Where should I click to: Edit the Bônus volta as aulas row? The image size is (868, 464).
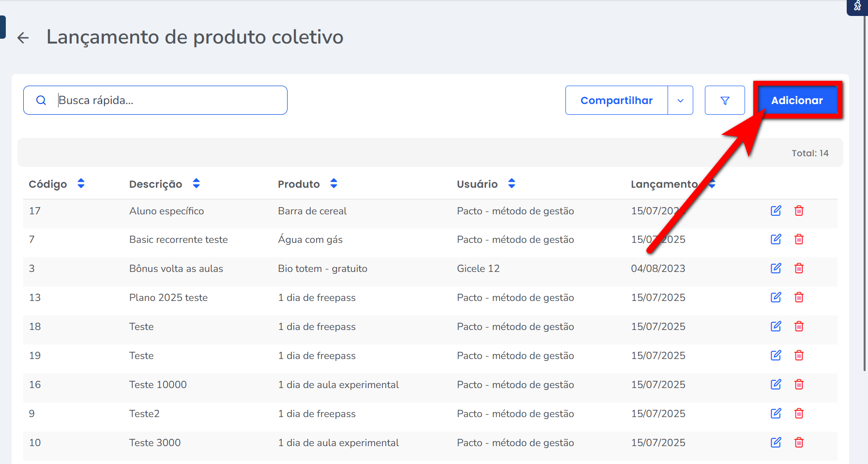776,269
